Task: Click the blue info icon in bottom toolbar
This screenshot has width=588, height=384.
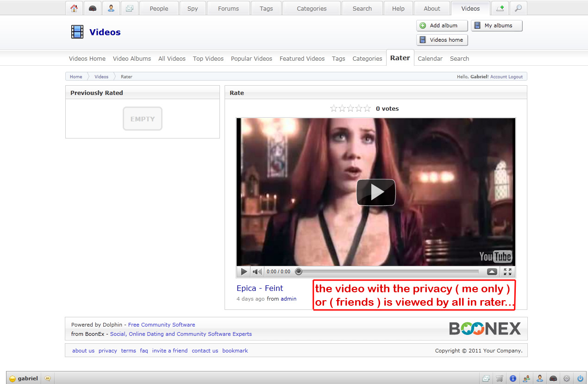Action: (x=513, y=378)
